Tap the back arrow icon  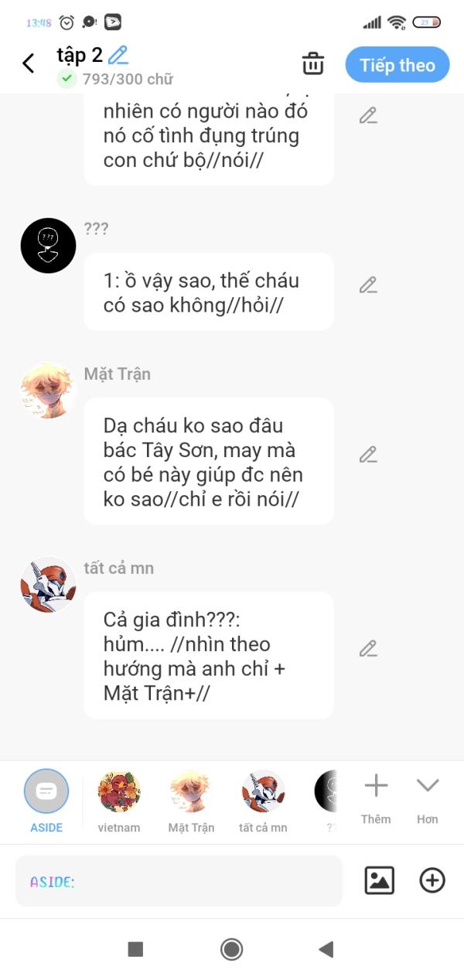[x=29, y=63]
